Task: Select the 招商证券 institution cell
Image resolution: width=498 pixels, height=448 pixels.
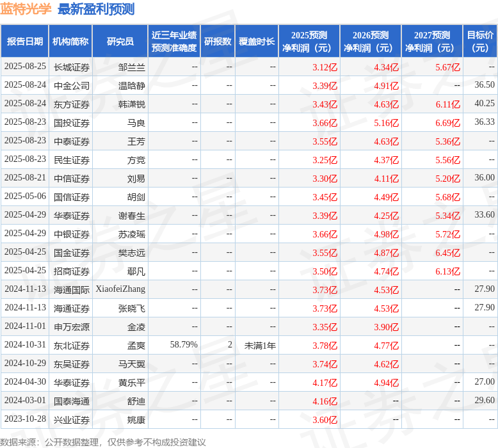Action: coord(72,271)
